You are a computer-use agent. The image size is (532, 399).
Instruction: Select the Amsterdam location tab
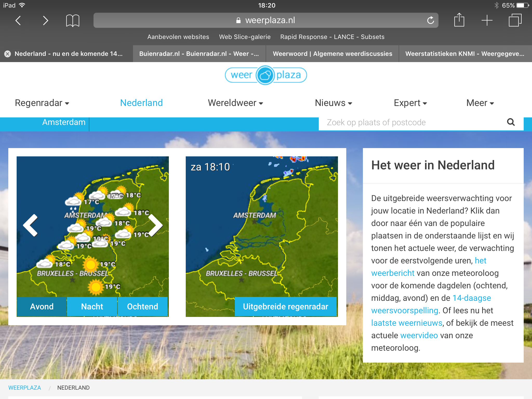pyautogui.click(x=64, y=122)
